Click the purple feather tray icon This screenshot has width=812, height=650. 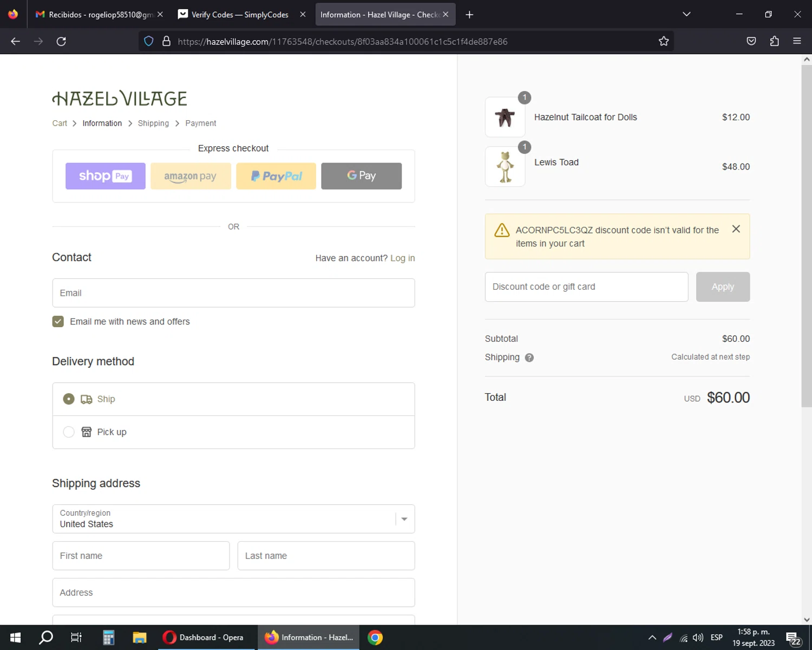[668, 638]
